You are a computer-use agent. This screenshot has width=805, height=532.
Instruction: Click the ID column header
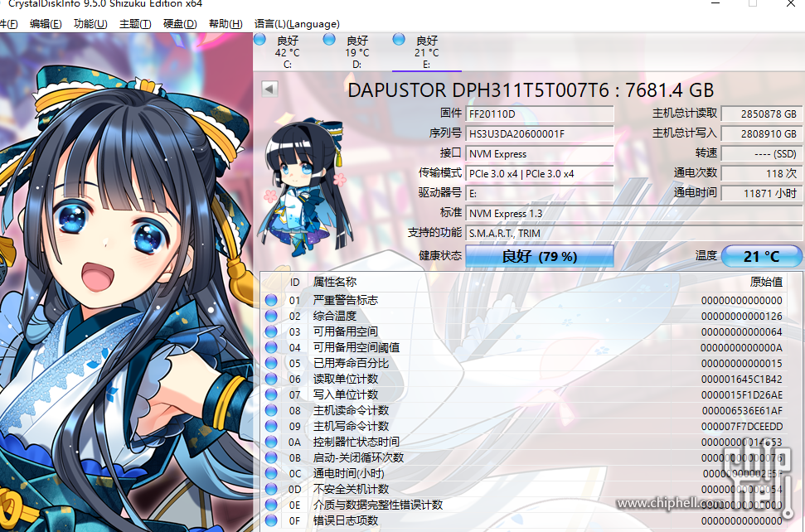294,283
